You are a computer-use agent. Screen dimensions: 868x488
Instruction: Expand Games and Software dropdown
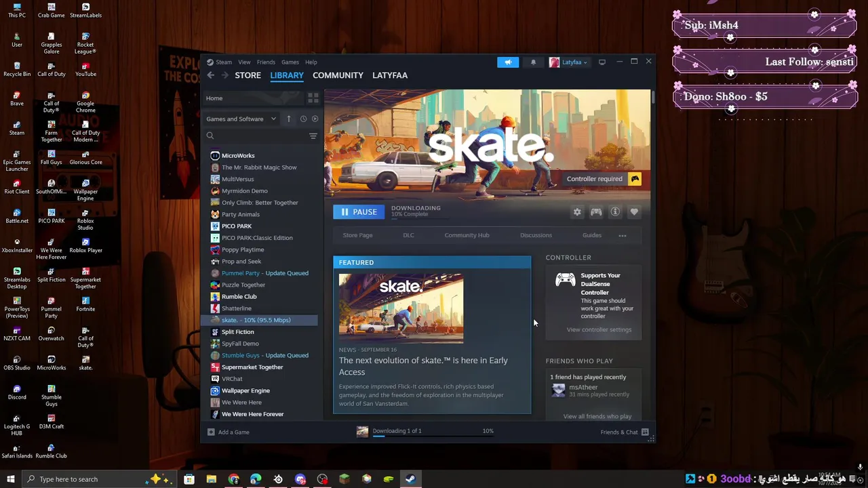(241, 119)
